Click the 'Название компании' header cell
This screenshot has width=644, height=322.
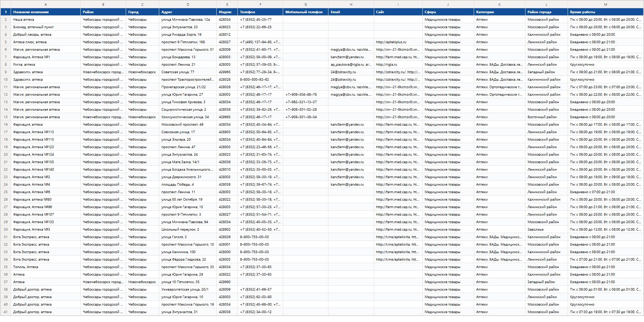coord(46,12)
